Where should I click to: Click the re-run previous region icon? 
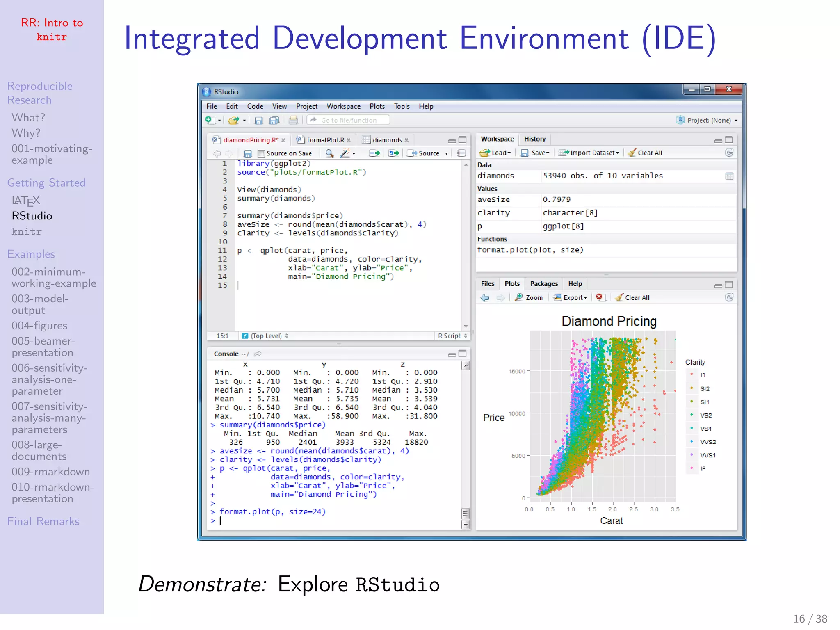pos(394,153)
